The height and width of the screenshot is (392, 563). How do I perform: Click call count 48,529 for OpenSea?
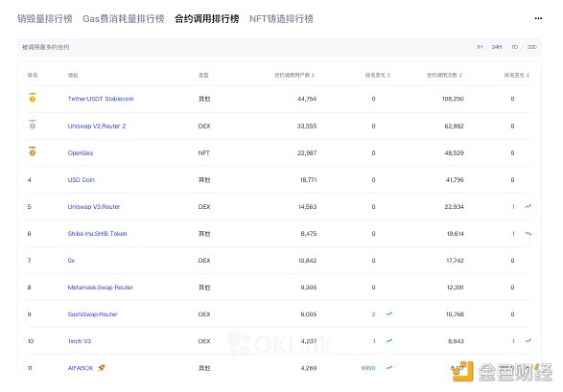455,152
